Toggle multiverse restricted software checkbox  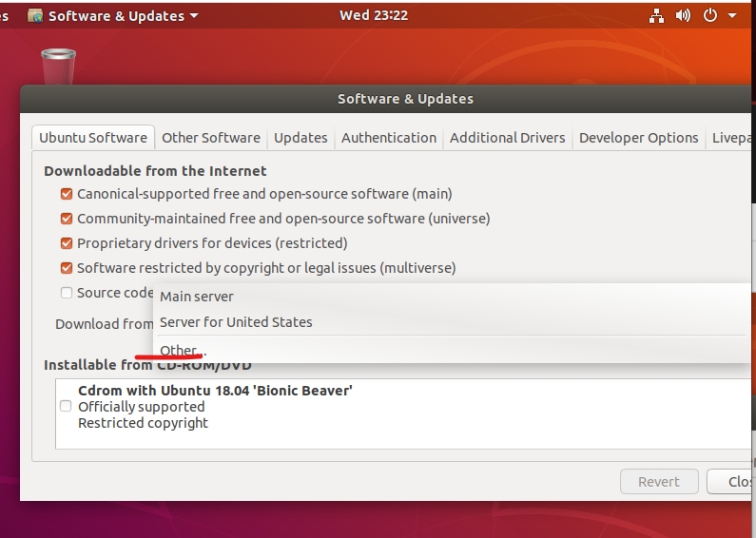pos(67,268)
